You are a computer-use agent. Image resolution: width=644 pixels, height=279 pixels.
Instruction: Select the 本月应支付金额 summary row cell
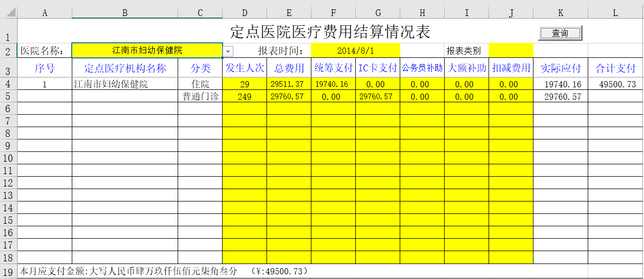[303, 271]
